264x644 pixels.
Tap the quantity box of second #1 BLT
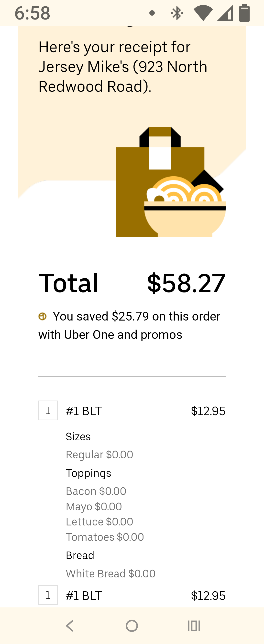[48, 595]
